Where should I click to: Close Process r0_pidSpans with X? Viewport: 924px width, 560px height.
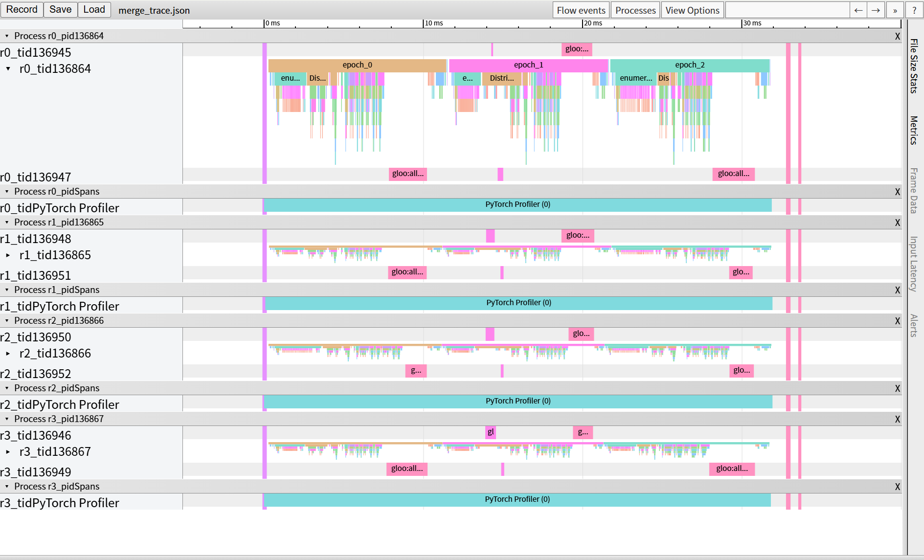(x=897, y=192)
